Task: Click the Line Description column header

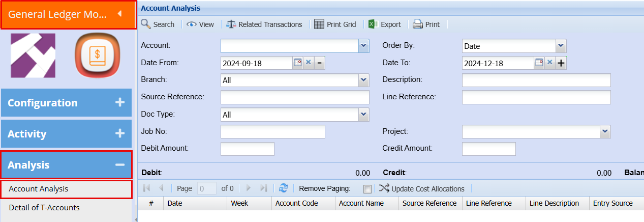Action: pos(558,203)
